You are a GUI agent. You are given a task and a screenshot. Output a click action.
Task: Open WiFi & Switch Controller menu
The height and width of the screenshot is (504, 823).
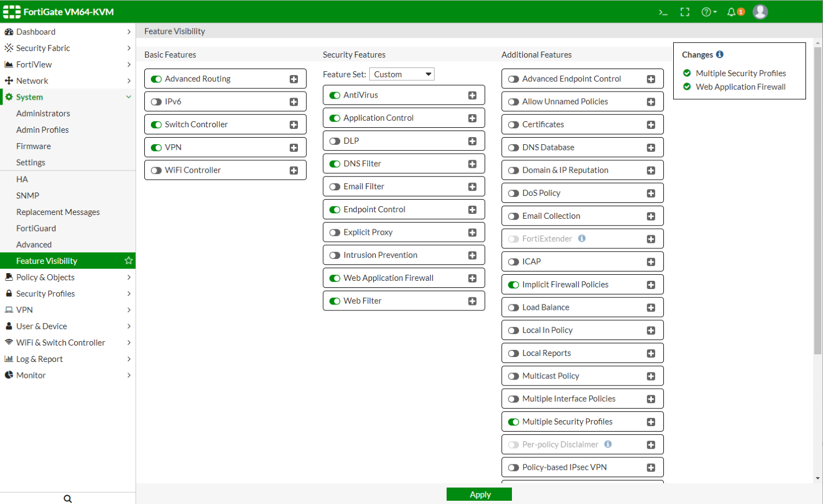click(x=67, y=343)
